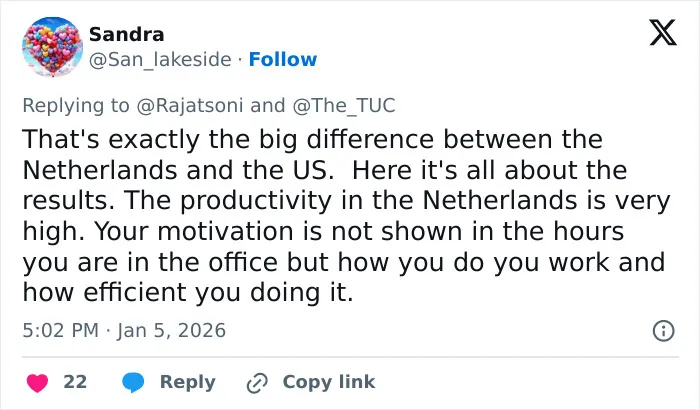The height and width of the screenshot is (410, 700).
Task: Click the 22 likes count
Action: pyautogui.click(x=75, y=382)
